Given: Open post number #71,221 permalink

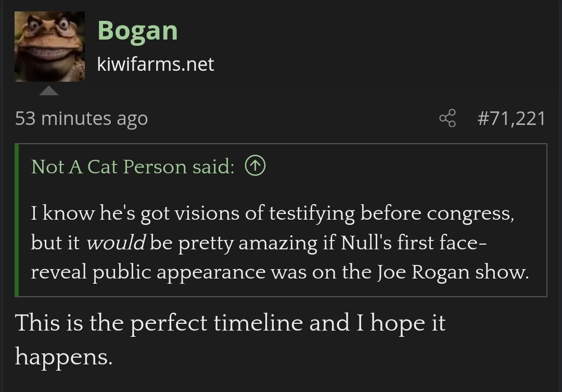Looking at the screenshot, I should (x=511, y=119).
